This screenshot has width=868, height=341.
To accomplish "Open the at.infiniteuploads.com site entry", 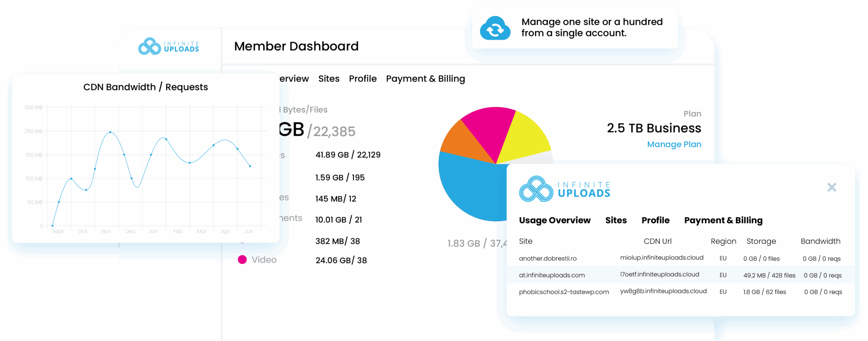I will pyautogui.click(x=552, y=275).
